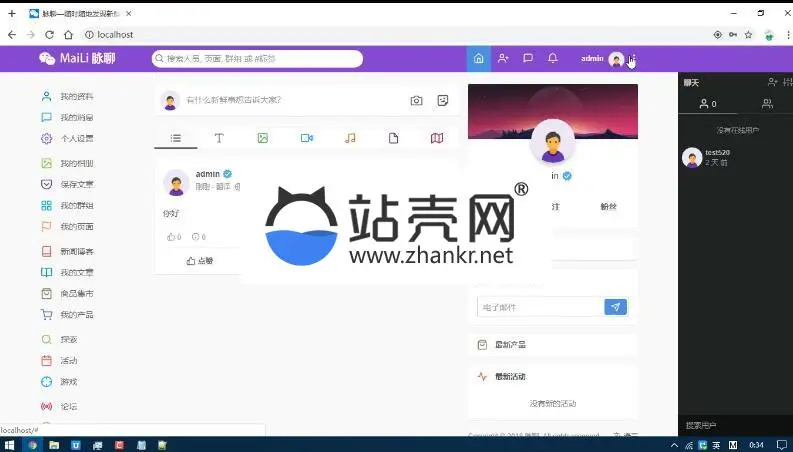Image resolution: width=793 pixels, height=452 pixels.
Task: Click the send email paper-plane button
Action: [616, 307]
